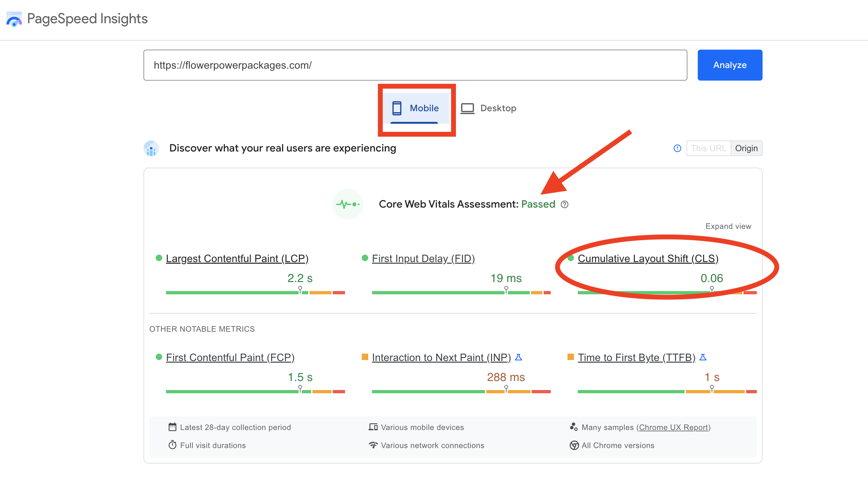This screenshot has width=868, height=479.
Task: Click the info icon beside This URL
Action: pos(677,148)
